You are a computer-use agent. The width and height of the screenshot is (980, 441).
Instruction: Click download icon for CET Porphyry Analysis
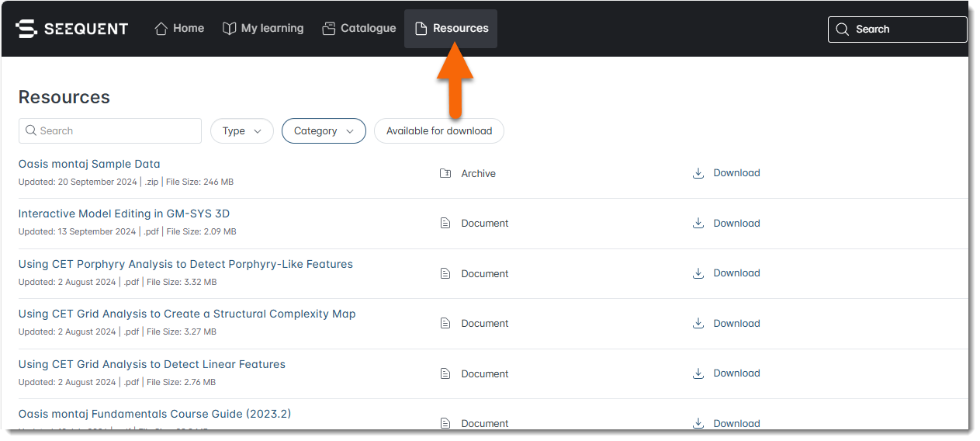[698, 273]
